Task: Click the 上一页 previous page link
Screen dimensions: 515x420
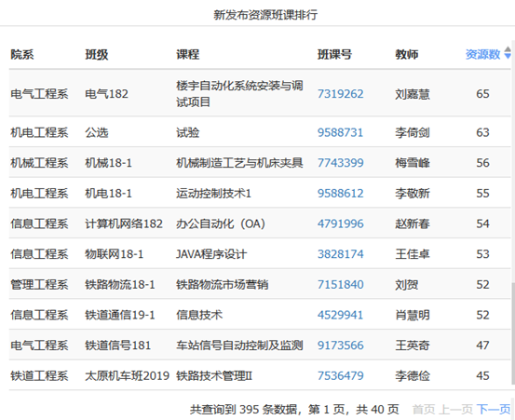Action: click(x=455, y=410)
